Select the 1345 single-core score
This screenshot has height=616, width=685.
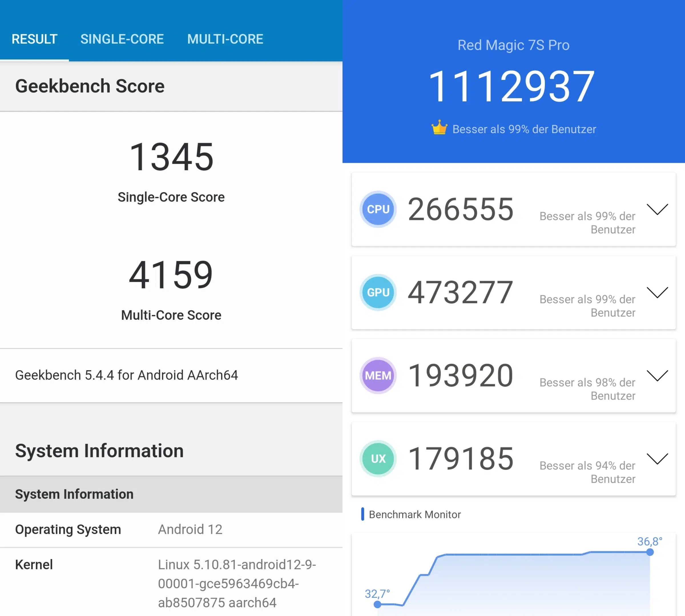172,157
